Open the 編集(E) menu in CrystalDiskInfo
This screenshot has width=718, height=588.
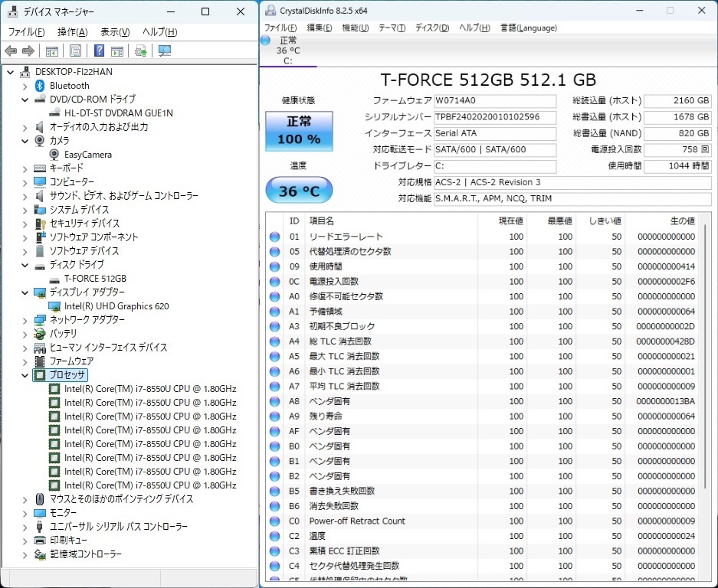point(320,28)
